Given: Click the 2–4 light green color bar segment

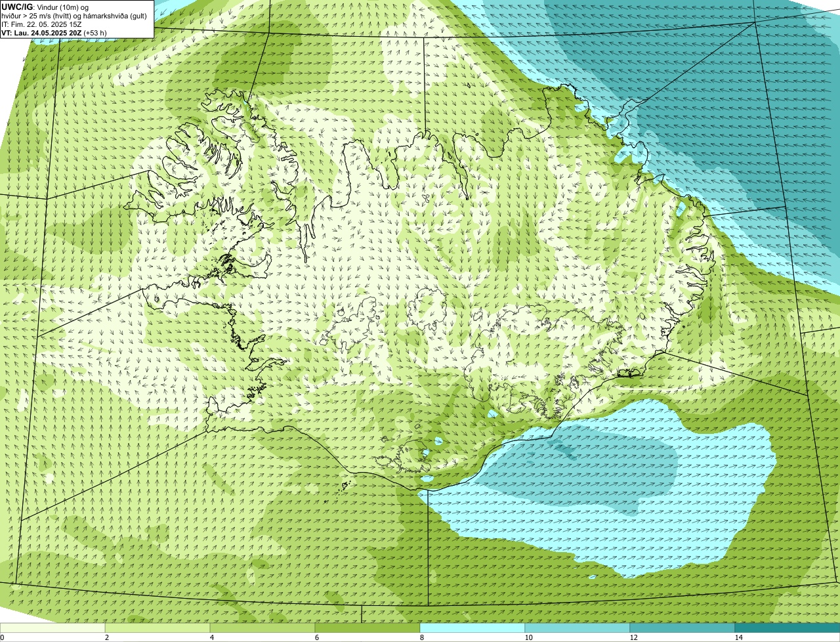Looking at the screenshot, I should pyautogui.click(x=157, y=628).
